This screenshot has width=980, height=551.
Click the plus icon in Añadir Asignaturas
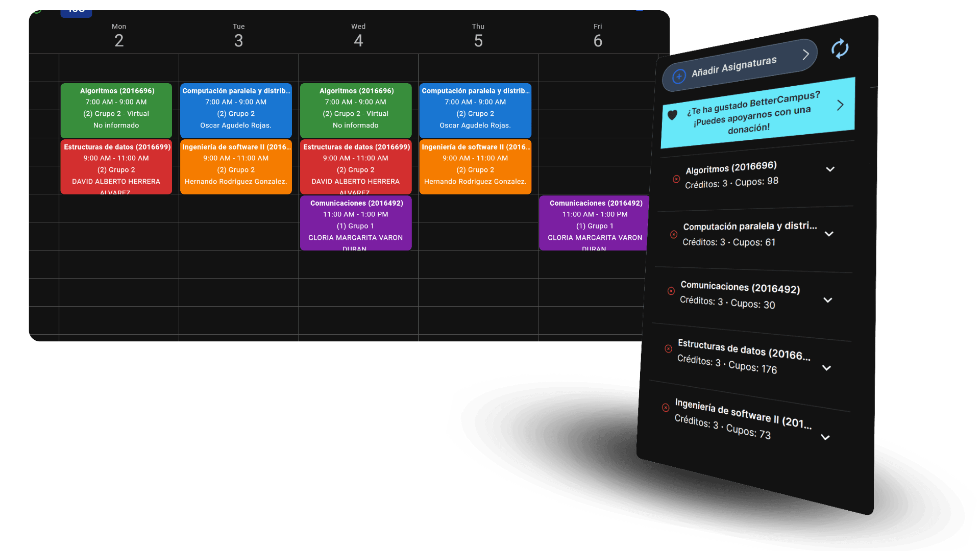[x=679, y=77]
